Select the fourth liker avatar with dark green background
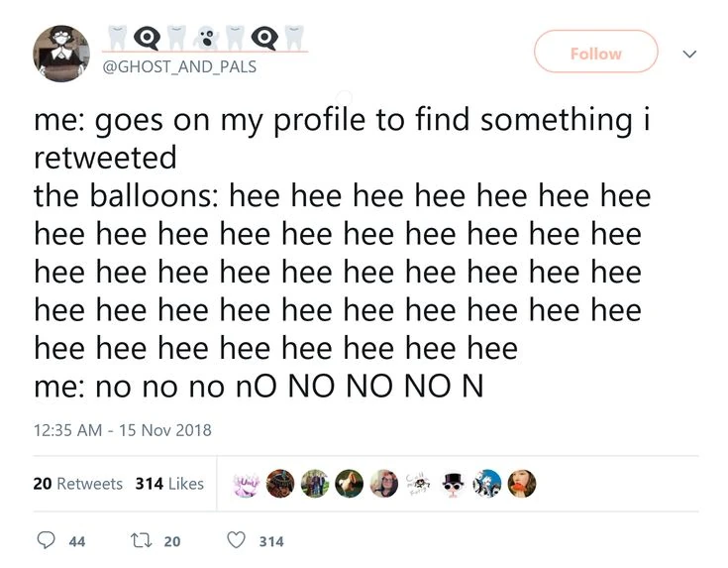This screenshot has width=728, height=568. pyautogui.click(x=350, y=484)
